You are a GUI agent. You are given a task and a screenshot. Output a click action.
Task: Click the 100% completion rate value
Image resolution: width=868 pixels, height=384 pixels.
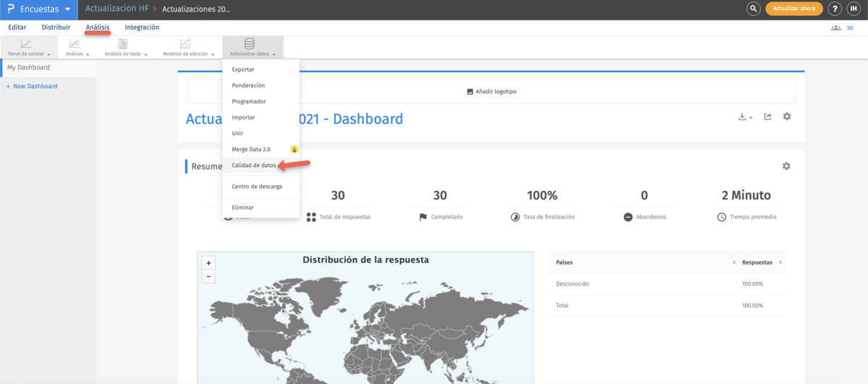(542, 195)
